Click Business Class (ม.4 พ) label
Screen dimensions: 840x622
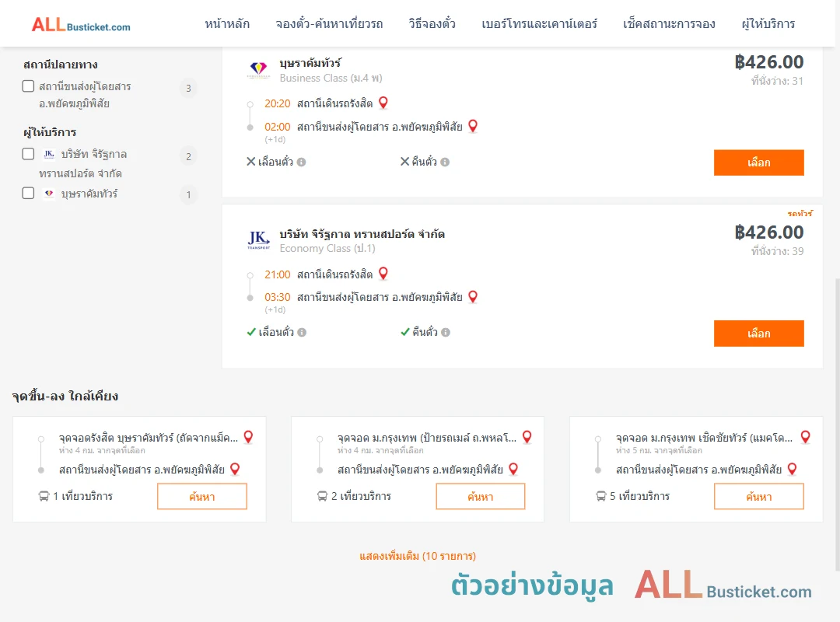tap(331, 79)
